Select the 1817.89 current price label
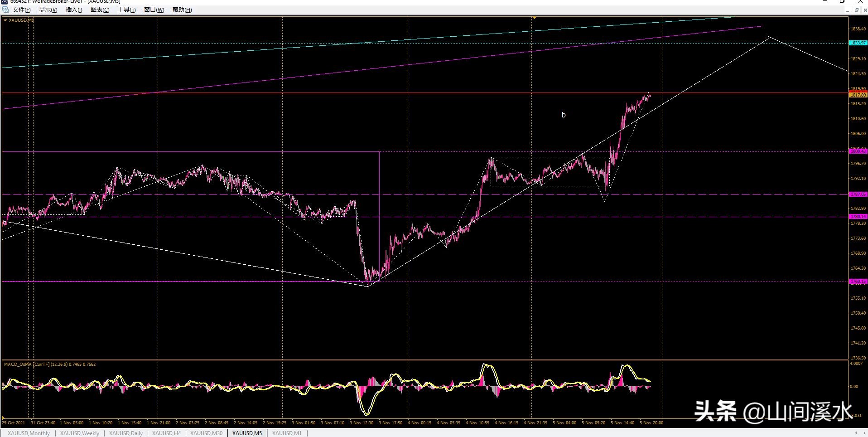 tap(858, 95)
